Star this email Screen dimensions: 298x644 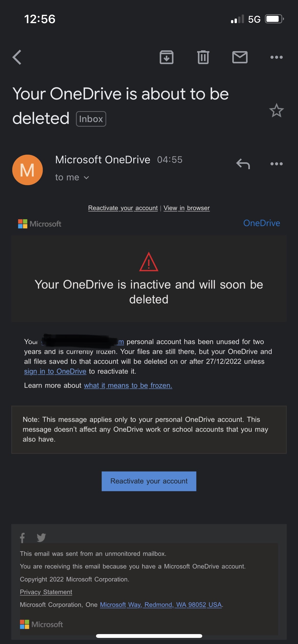tap(276, 110)
